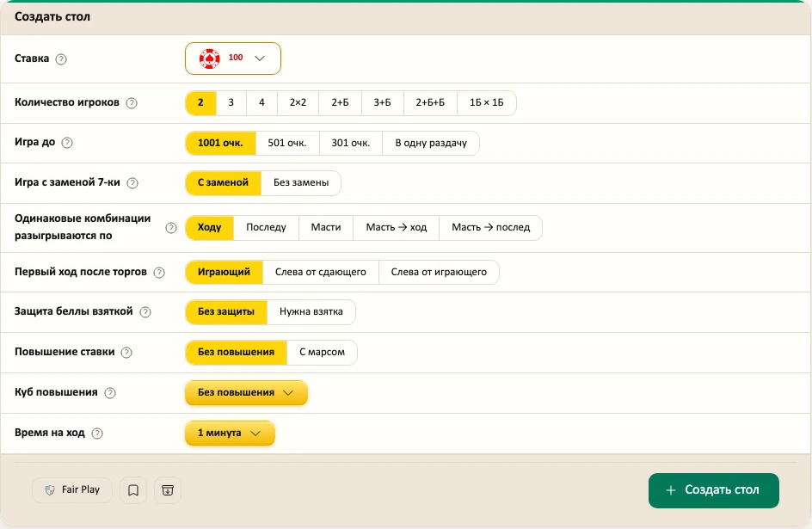This screenshot has height=529, width=812.
Task: Open the Время на ход 1 минута dropdown
Action: pyautogui.click(x=230, y=433)
